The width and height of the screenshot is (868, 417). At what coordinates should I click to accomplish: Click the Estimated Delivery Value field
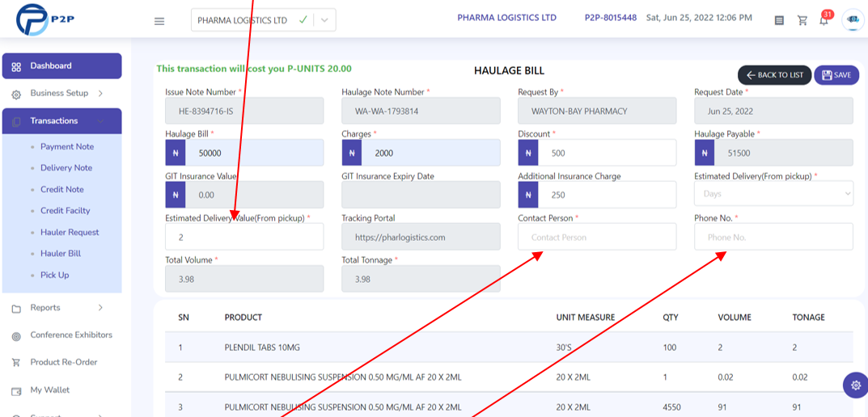click(x=244, y=237)
